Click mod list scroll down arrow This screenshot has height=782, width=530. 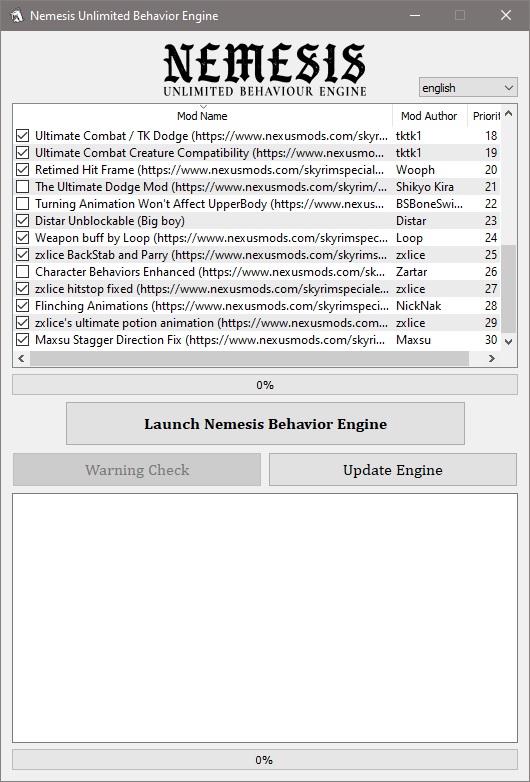pyautogui.click(x=509, y=342)
